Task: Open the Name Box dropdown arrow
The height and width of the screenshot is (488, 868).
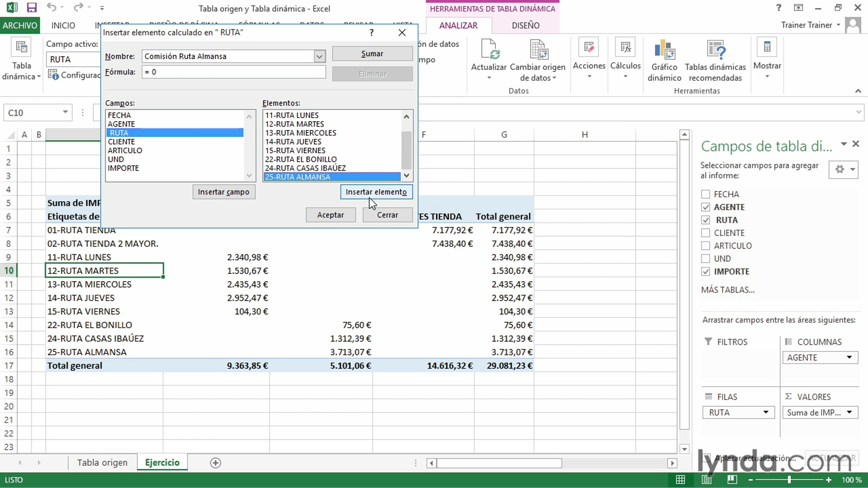Action: point(65,112)
